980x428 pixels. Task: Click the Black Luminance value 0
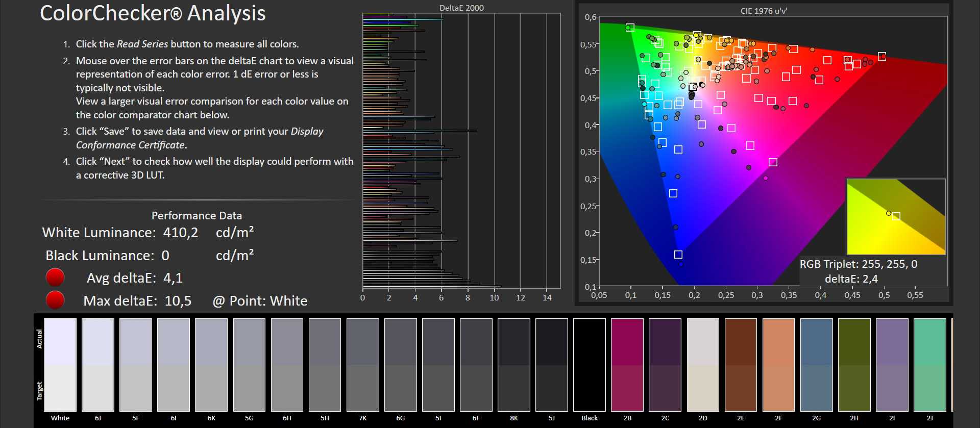pos(165,256)
